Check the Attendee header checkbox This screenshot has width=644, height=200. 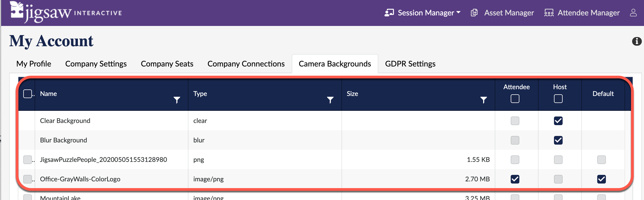(515, 99)
